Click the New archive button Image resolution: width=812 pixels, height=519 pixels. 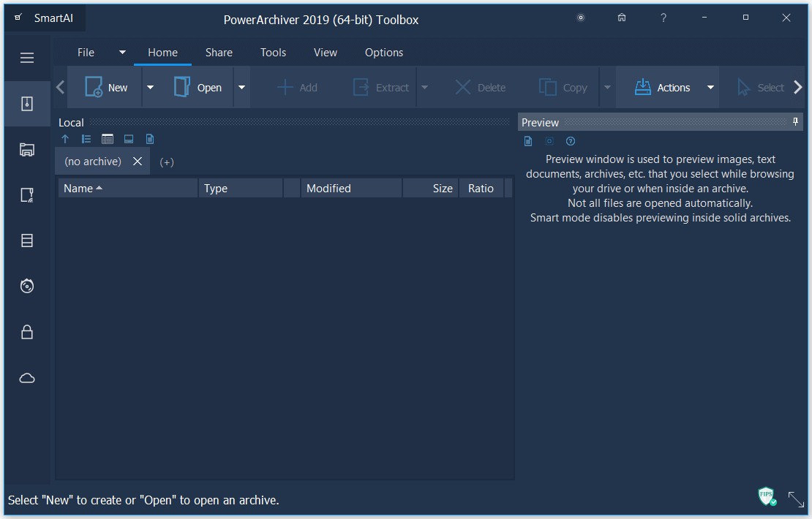tap(106, 88)
